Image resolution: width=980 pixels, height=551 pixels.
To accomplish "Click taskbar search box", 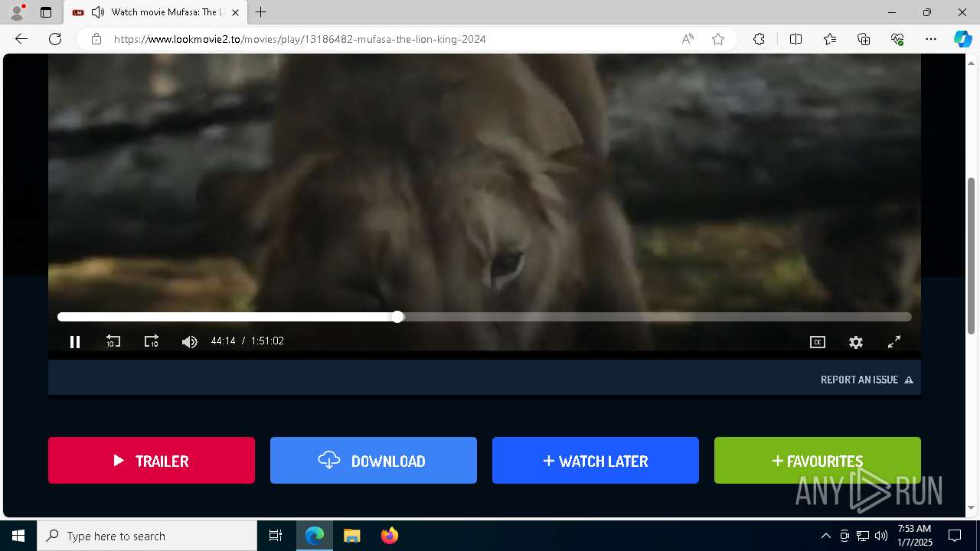I will (x=147, y=536).
